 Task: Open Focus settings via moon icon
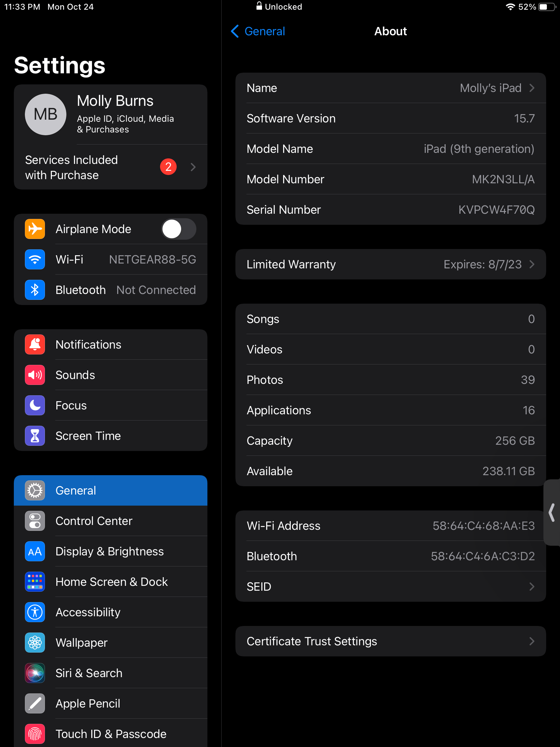click(x=35, y=405)
